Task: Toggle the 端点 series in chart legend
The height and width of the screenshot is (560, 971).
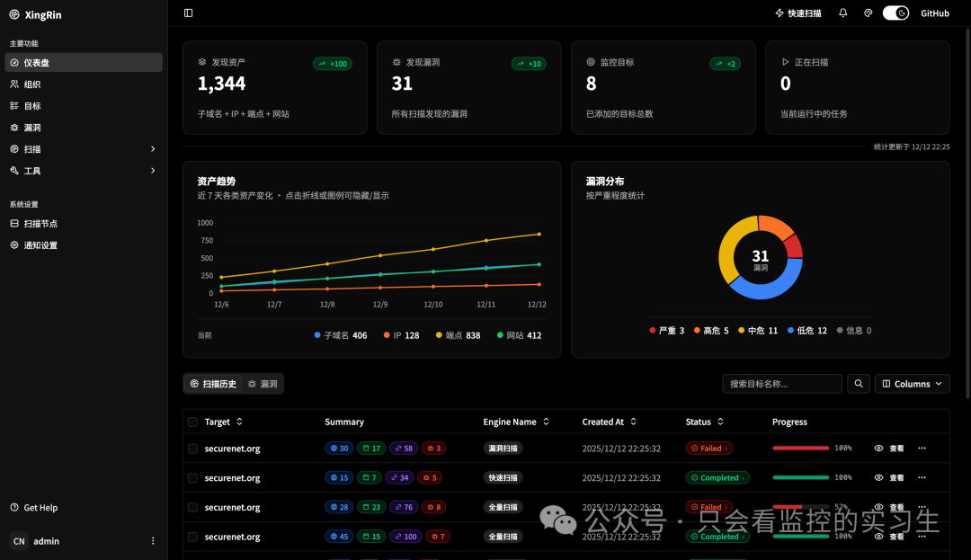Action: point(458,335)
